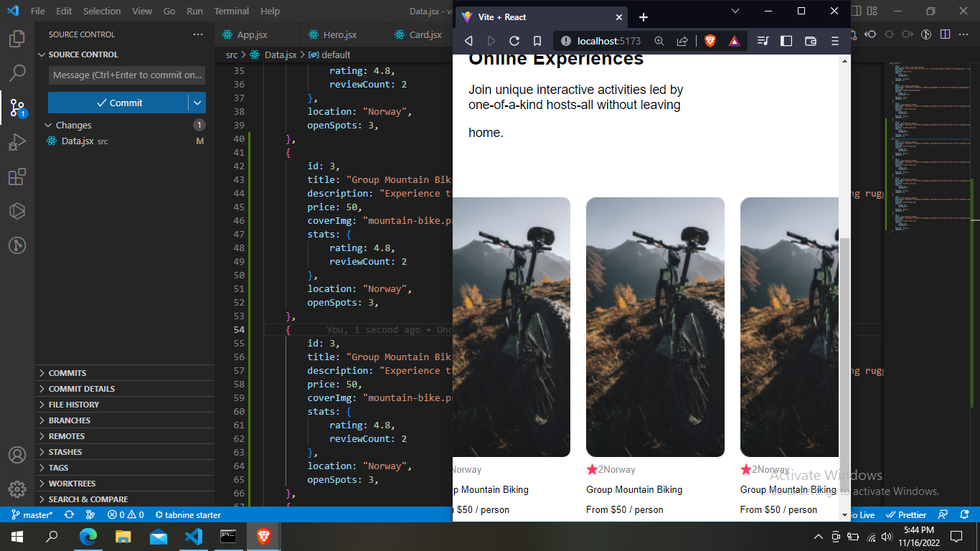Toggle the Brave sidebar panel icon
This screenshot has width=980, height=551.
coord(786,41)
